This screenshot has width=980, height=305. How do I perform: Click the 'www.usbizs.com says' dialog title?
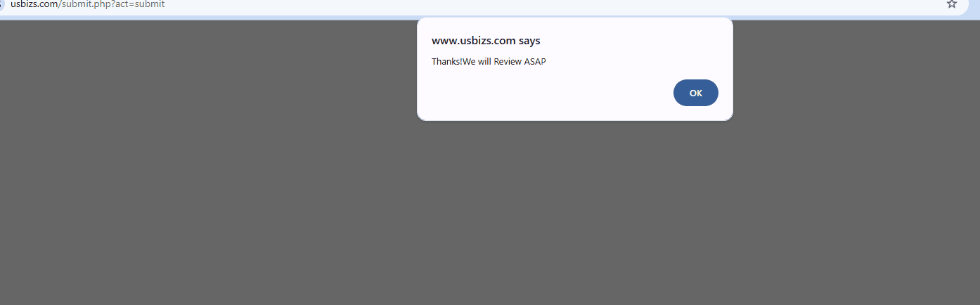pos(486,41)
